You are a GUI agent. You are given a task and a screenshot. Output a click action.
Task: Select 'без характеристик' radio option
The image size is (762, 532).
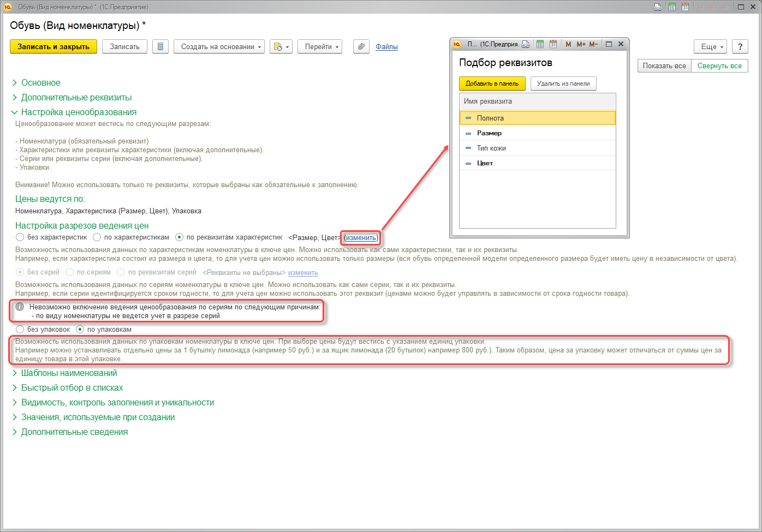[20, 237]
